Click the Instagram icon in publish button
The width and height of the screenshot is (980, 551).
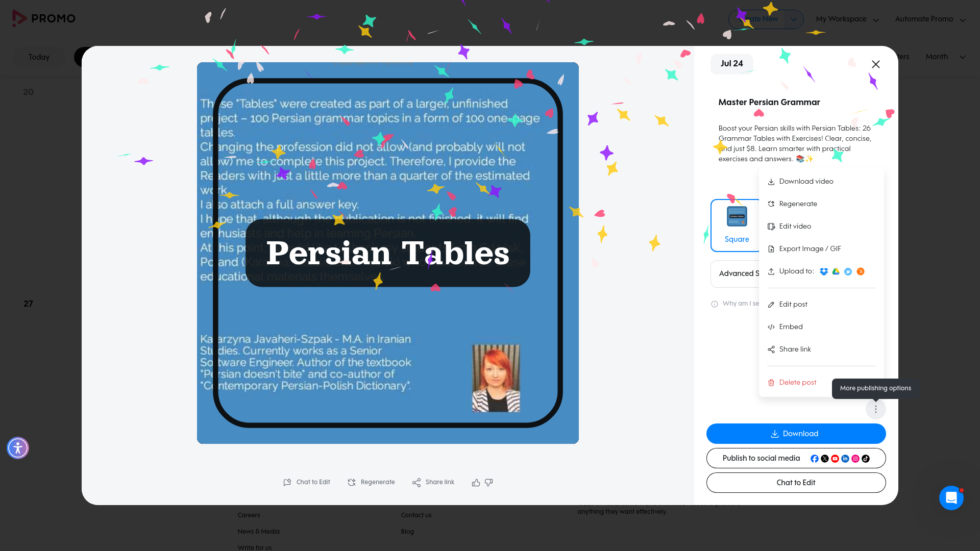pyautogui.click(x=855, y=459)
